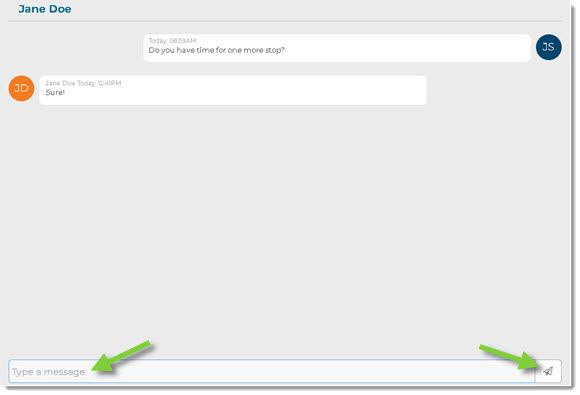The height and width of the screenshot is (395, 580).
Task: Click the 'Jane Doe' sender name inside the reply bubble
Action: coord(60,83)
